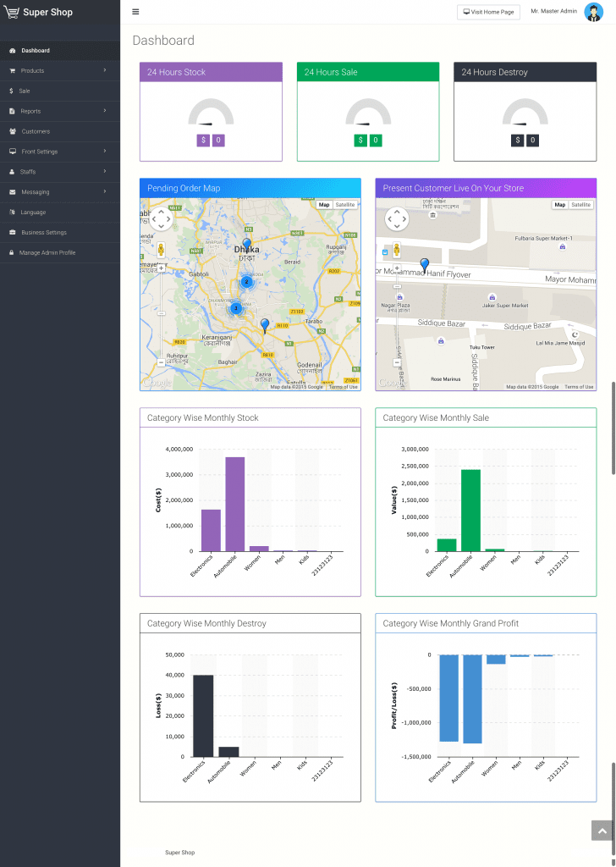
Task: Click the 24 Hours Stock gauge
Action: pyautogui.click(x=211, y=113)
